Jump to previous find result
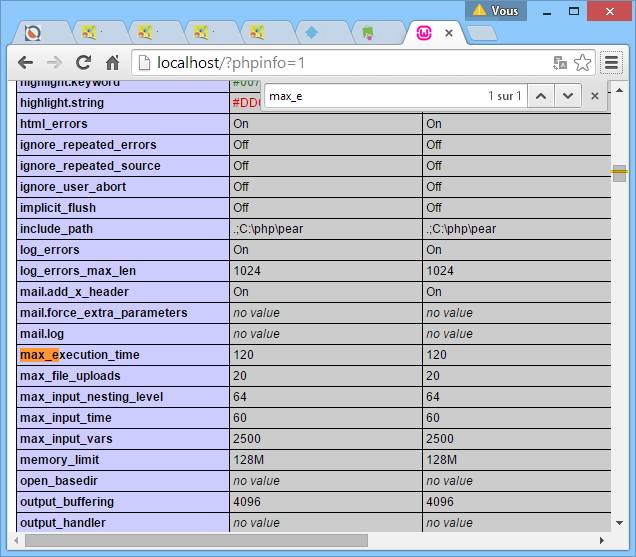The height and width of the screenshot is (557, 636). click(540, 96)
